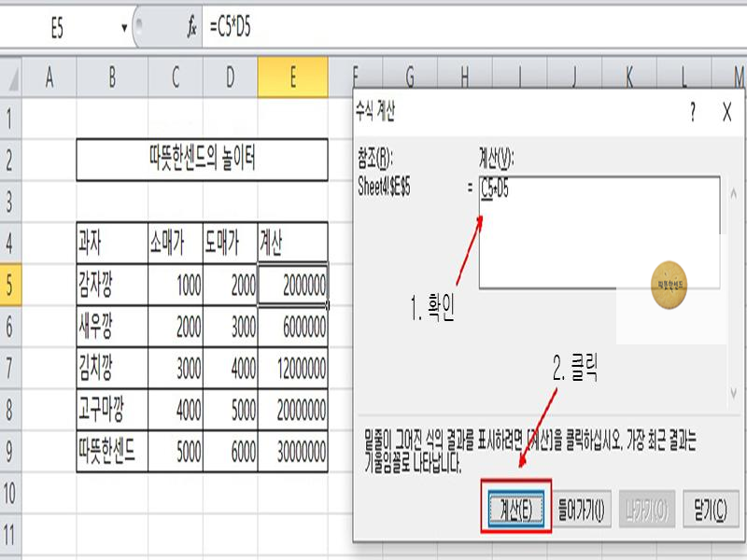The width and height of the screenshot is (747, 560).
Task: Click cell D5 with value 2000
Action: point(230,285)
